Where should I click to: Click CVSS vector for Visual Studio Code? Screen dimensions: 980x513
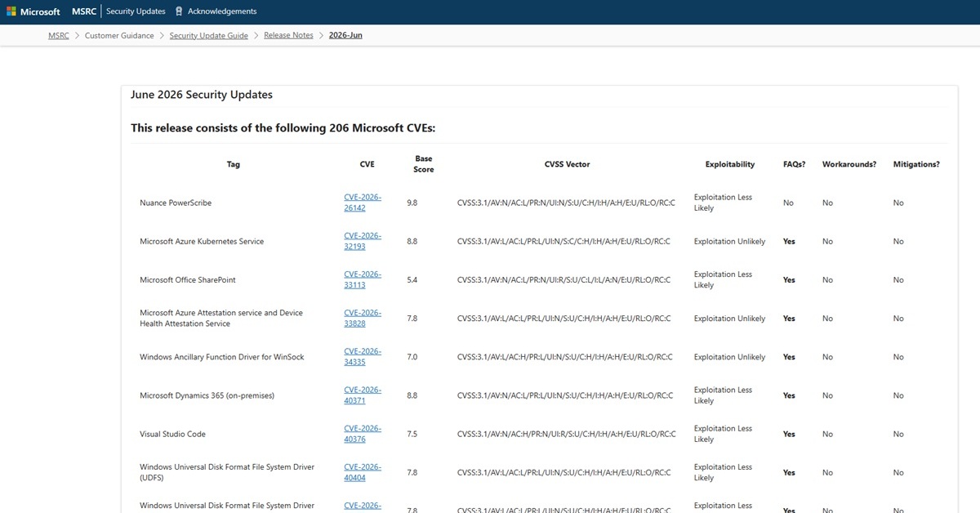566,434
